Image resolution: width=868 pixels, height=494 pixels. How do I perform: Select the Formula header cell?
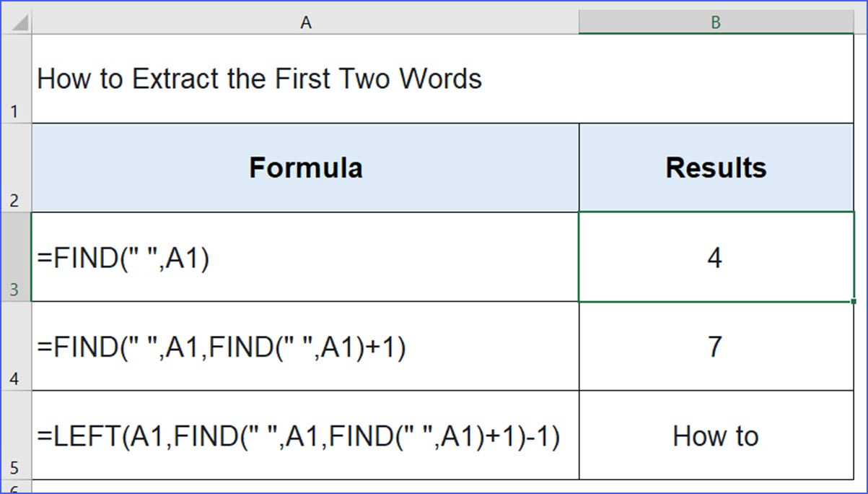[305, 168]
